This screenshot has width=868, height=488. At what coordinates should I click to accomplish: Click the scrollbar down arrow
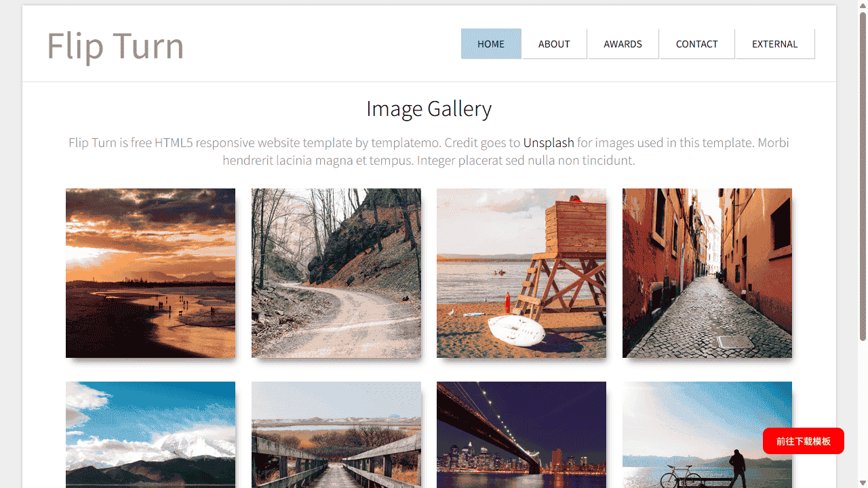coord(863,483)
